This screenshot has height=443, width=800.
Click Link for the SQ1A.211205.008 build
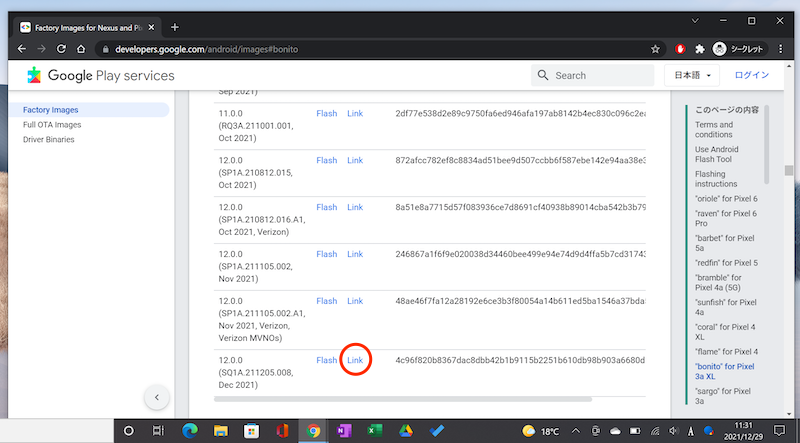tap(355, 360)
